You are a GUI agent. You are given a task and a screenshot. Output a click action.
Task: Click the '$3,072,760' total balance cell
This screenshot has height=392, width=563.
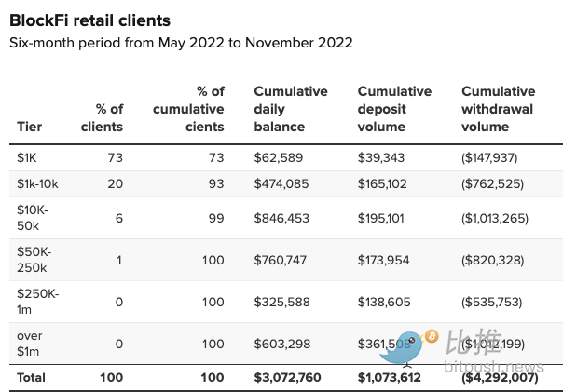tap(288, 378)
